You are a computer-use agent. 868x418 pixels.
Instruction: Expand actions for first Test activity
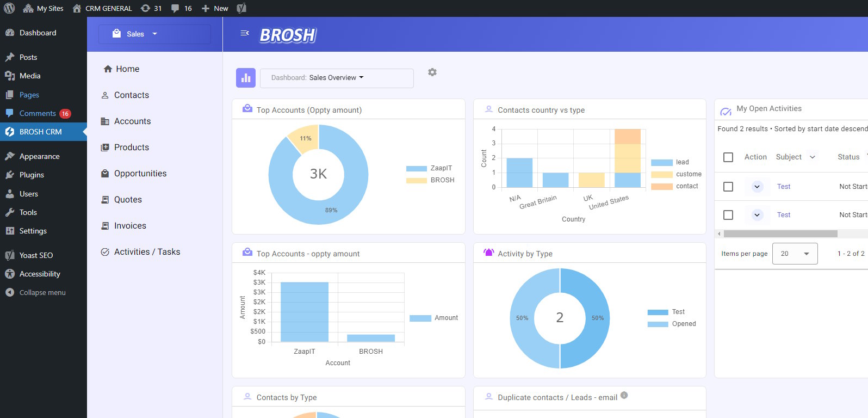pyautogui.click(x=757, y=187)
